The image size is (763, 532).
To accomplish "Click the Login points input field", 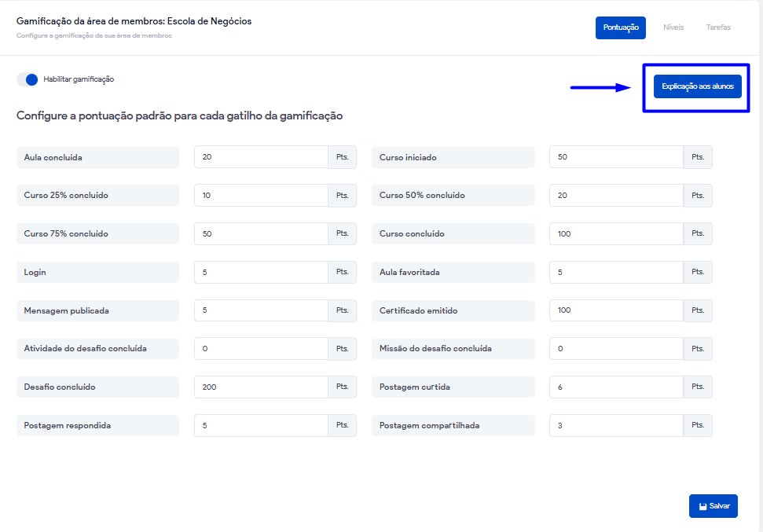I will click(261, 273).
